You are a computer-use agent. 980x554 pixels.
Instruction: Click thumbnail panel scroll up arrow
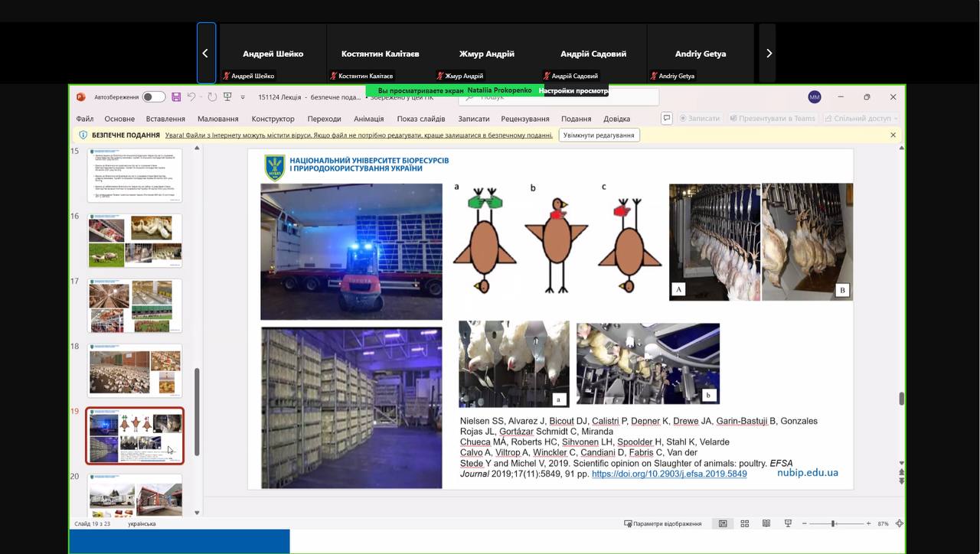point(197,148)
